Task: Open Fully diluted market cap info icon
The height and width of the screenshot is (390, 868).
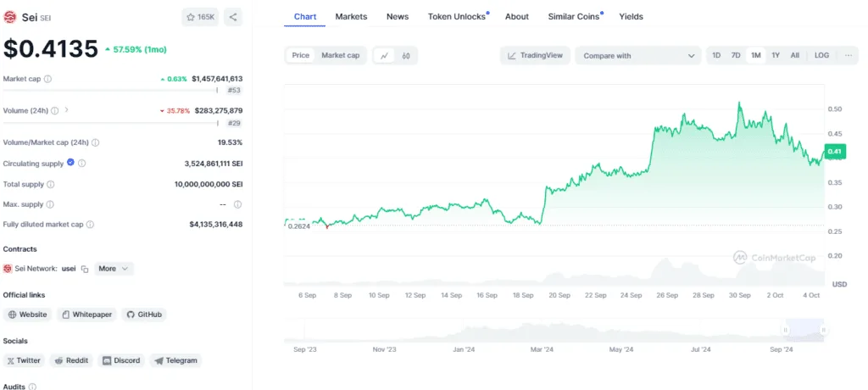Action: (90, 225)
